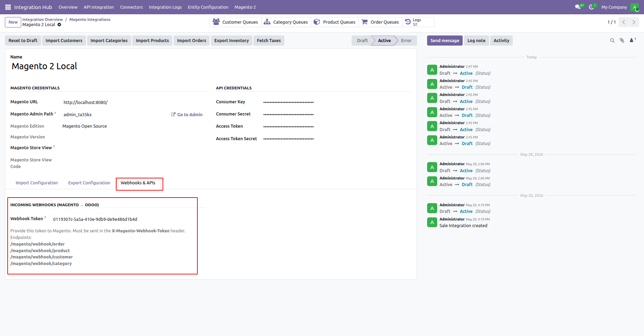This screenshot has height=336, width=644.
Task: Click help tooltip next to Webhook Token
Action: pyautogui.click(x=45, y=218)
